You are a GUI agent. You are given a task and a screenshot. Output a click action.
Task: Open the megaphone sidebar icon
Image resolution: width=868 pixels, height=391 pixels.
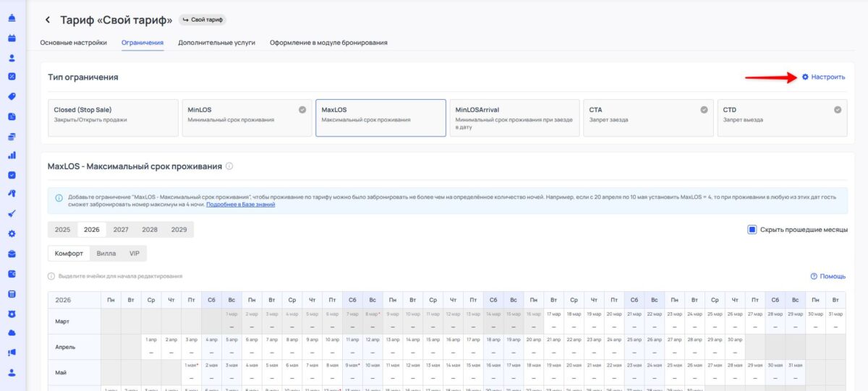click(x=12, y=352)
